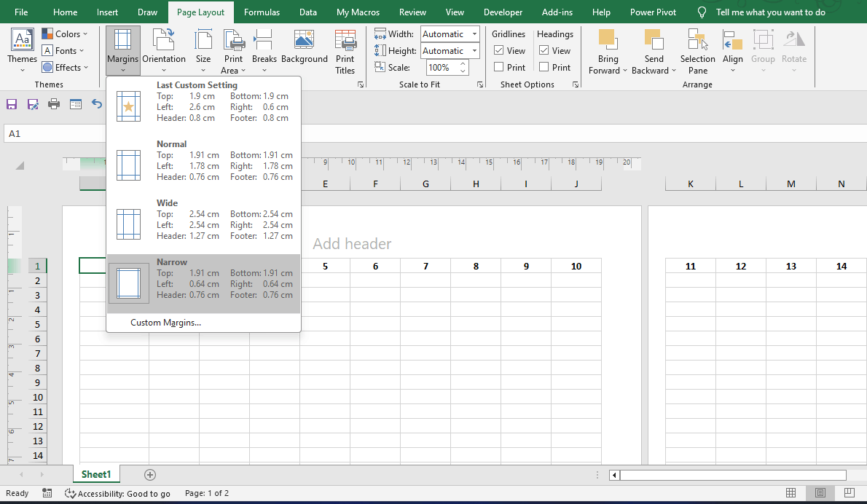867x504 pixels.
Task: Uncheck Gridlines View checkbox
Action: 498,50
